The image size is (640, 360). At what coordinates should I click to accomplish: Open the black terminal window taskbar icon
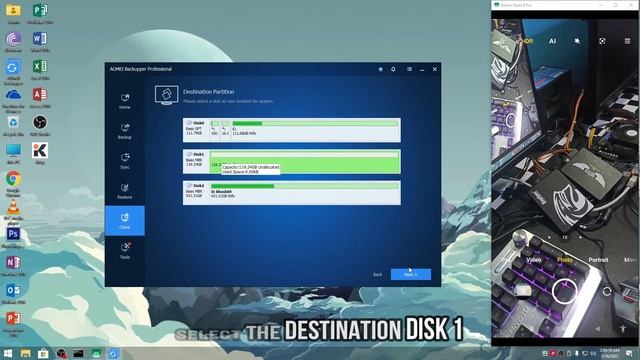tap(78, 353)
